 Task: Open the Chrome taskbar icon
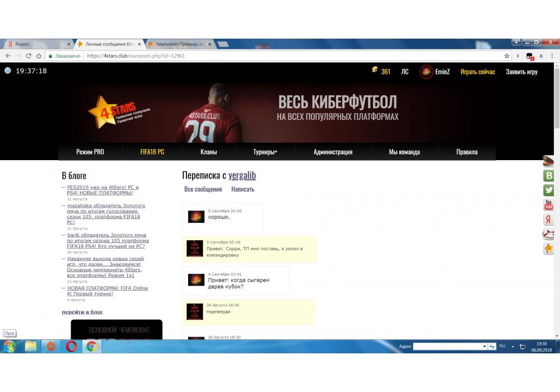click(91, 346)
